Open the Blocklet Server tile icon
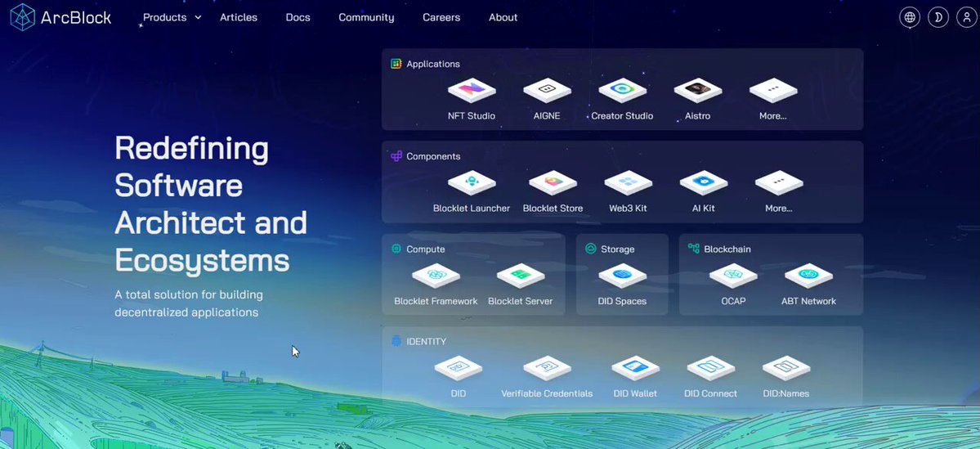Image resolution: width=980 pixels, height=449 pixels. (521, 276)
